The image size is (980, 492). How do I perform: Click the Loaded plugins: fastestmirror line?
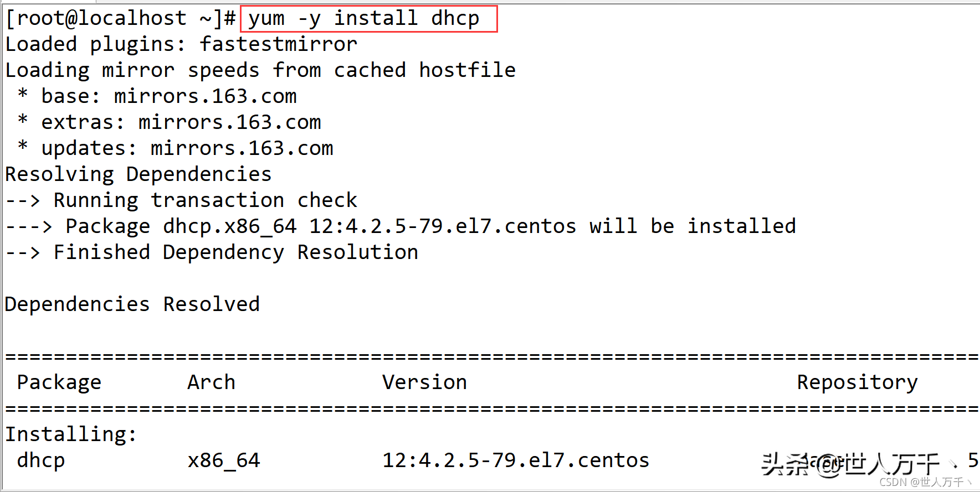[x=181, y=44]
